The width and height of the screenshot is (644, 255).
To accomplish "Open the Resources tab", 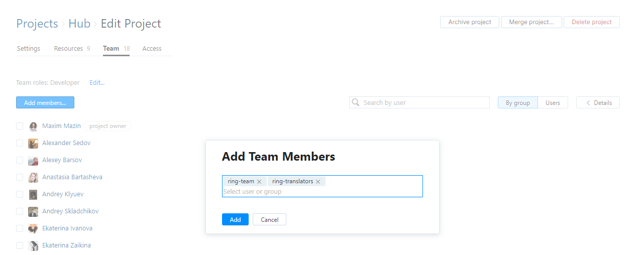I will pyautogui.click(x=68, y=49).
